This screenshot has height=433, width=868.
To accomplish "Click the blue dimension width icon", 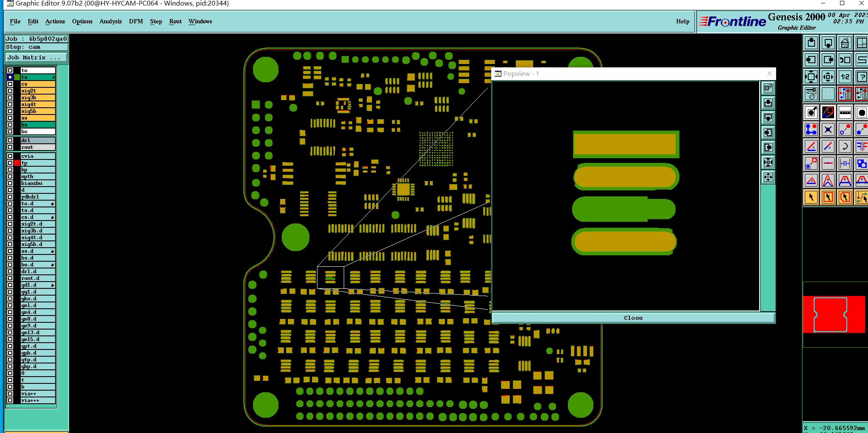I will (845, 163).
